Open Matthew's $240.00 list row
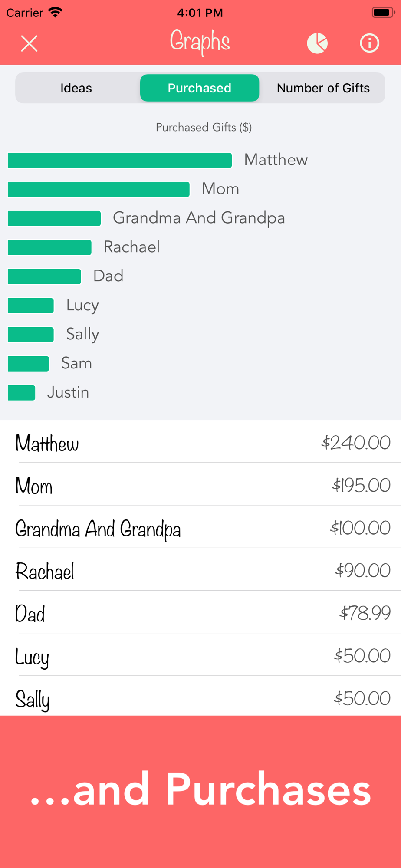401x868 pixels. coord(200,443)
